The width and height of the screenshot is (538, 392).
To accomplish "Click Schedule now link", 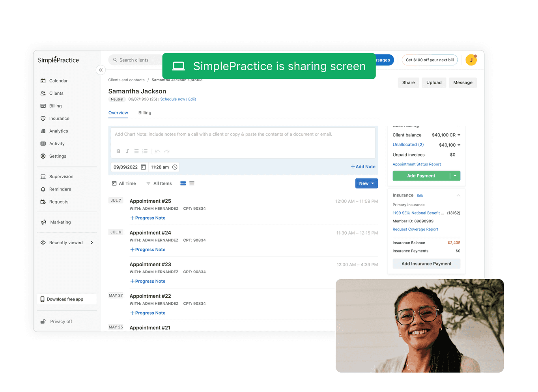I will 173,99.
